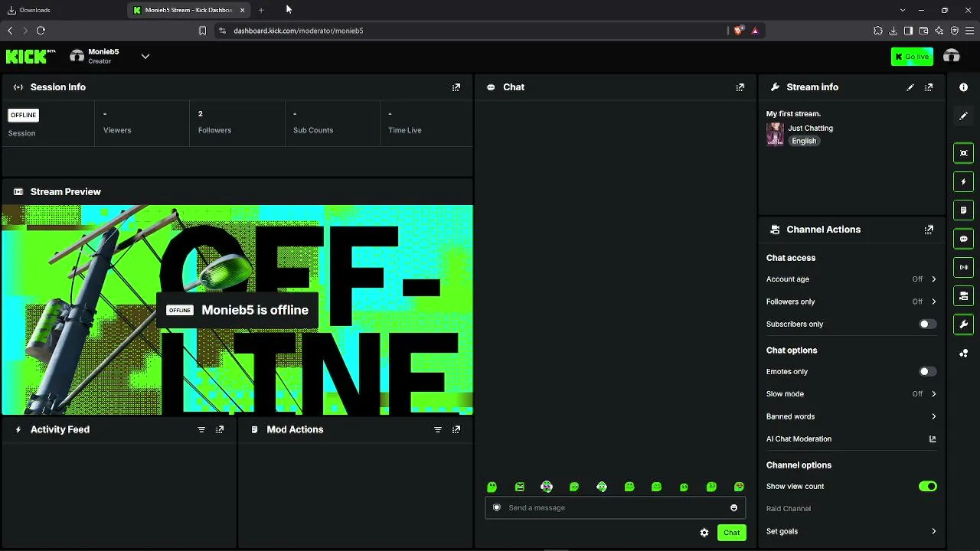Open browser extensions puzzle icon
The width and height of the screenshot is (980, 551).
tap(878, 31)
